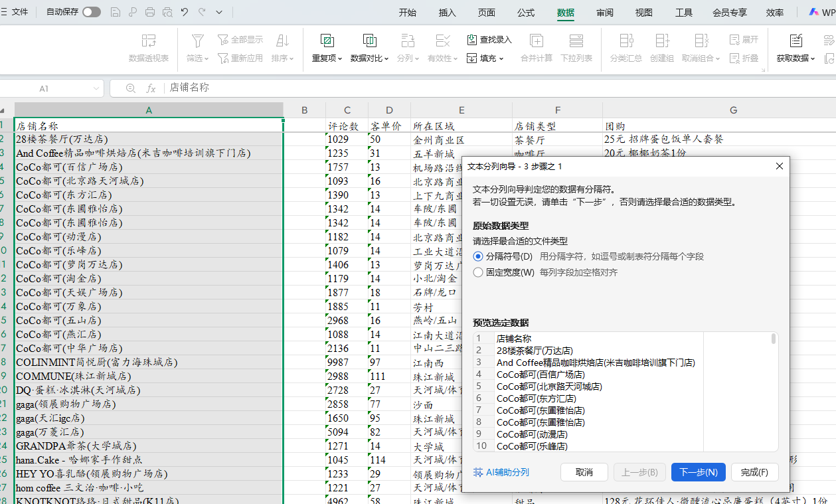
Task: Select column G header
Action: (x=733, y=110)
